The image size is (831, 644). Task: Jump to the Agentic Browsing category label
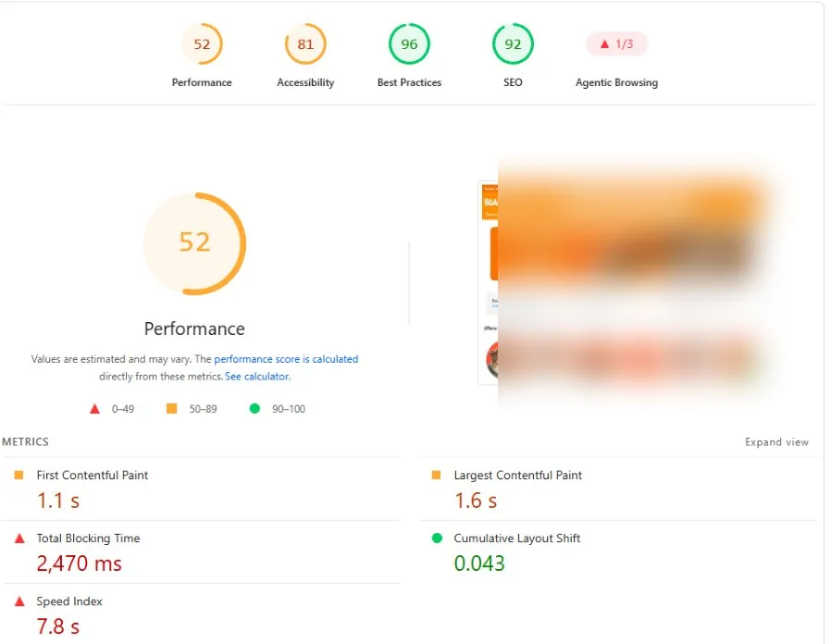click(616, 82)
